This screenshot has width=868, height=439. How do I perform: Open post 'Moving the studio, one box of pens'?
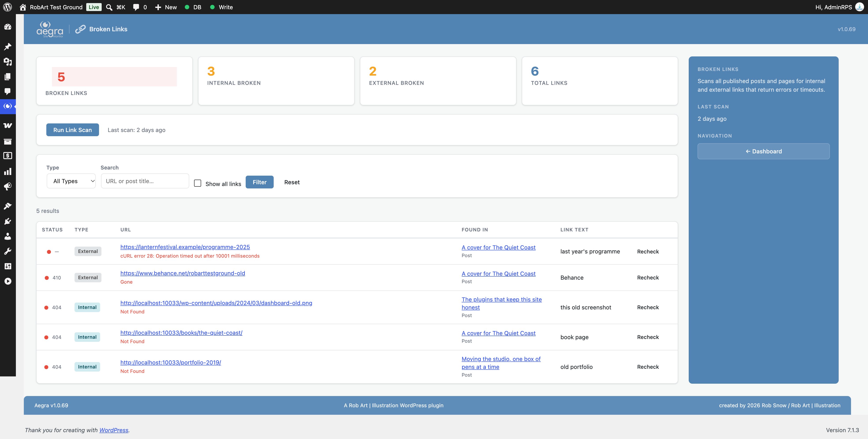[501, 363]
